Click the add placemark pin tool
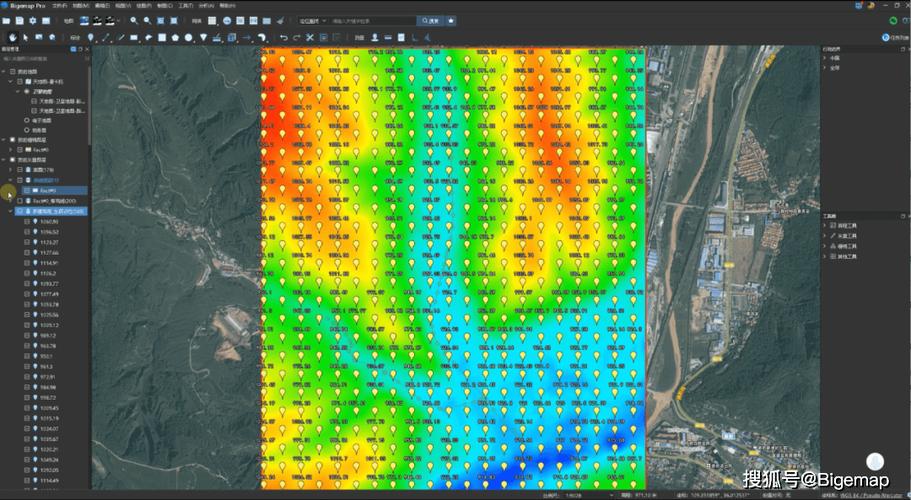Screen dimensions: 911x500 [x=91, y=37]
